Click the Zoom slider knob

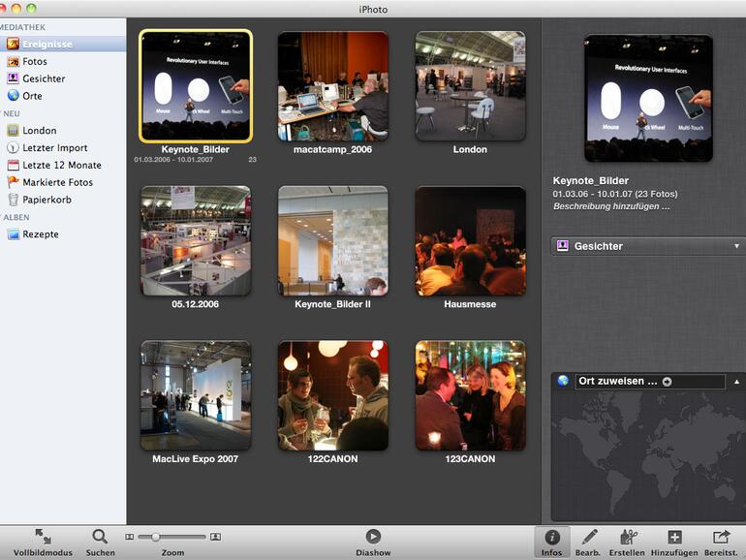click(x=156, y=537)
